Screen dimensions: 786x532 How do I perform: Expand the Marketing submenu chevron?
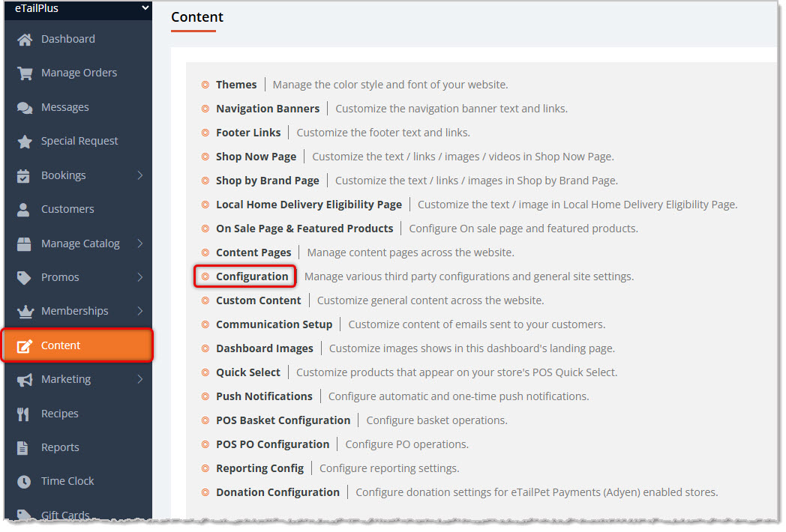(139, 379)
